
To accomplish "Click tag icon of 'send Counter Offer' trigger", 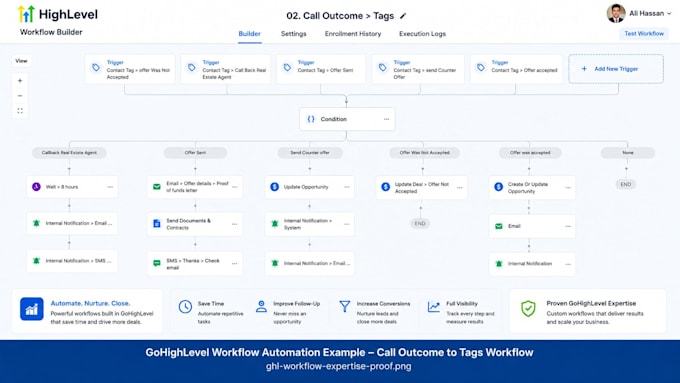I will point(382,67).
